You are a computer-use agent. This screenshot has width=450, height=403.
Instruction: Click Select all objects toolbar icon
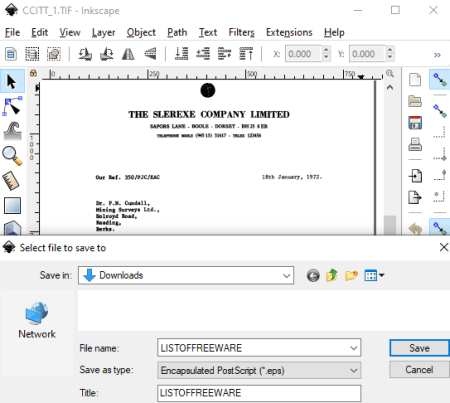tap(11, 54)
